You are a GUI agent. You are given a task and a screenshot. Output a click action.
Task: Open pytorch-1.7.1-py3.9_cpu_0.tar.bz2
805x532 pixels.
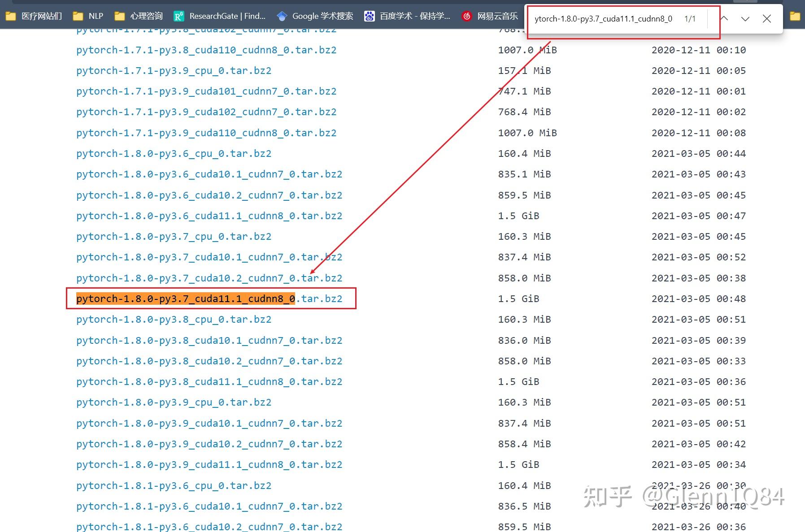174,70
